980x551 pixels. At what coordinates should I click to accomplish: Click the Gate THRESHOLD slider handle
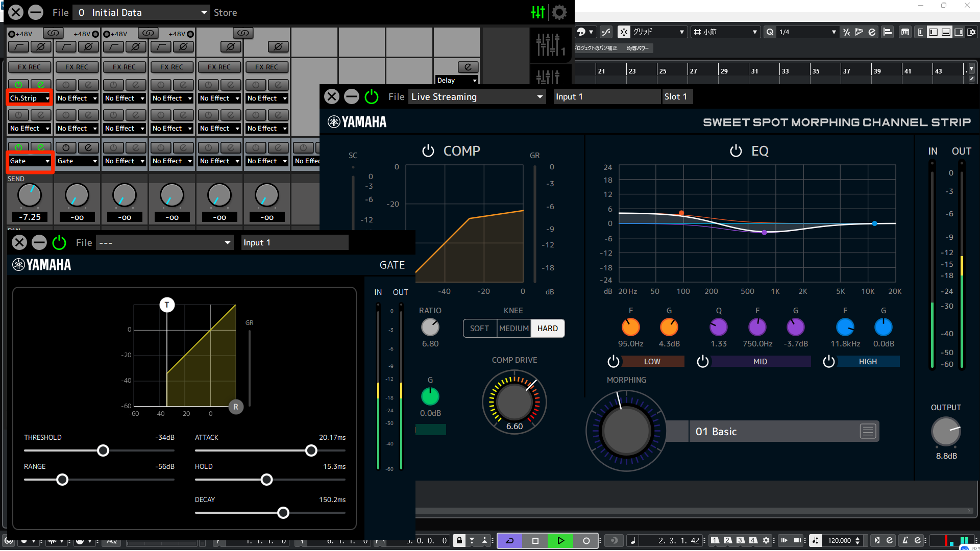[103, 450]
